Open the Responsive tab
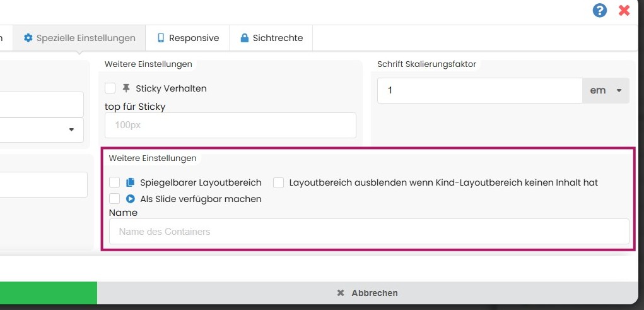This screenshot has height=310, width=644. pos(187,38)
